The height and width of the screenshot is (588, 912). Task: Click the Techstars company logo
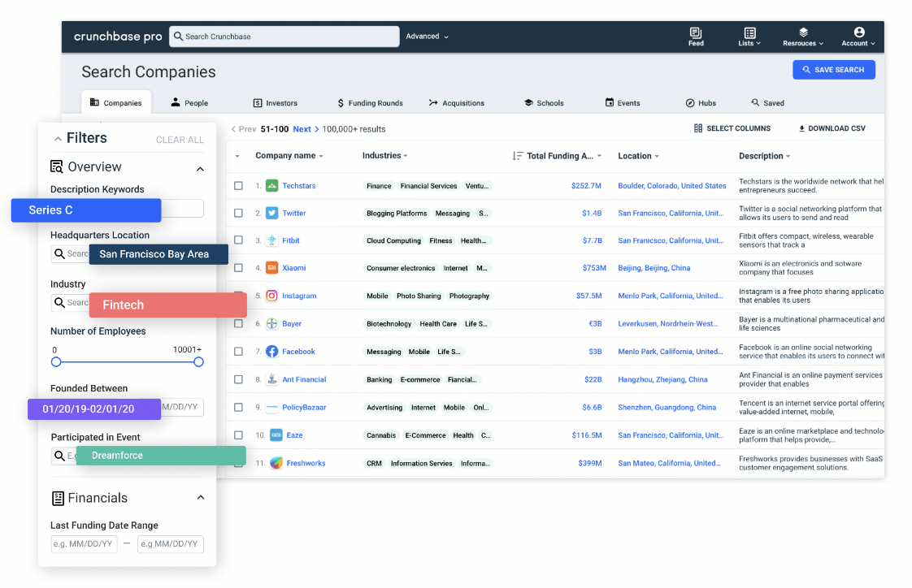click(x=271, y=186)
